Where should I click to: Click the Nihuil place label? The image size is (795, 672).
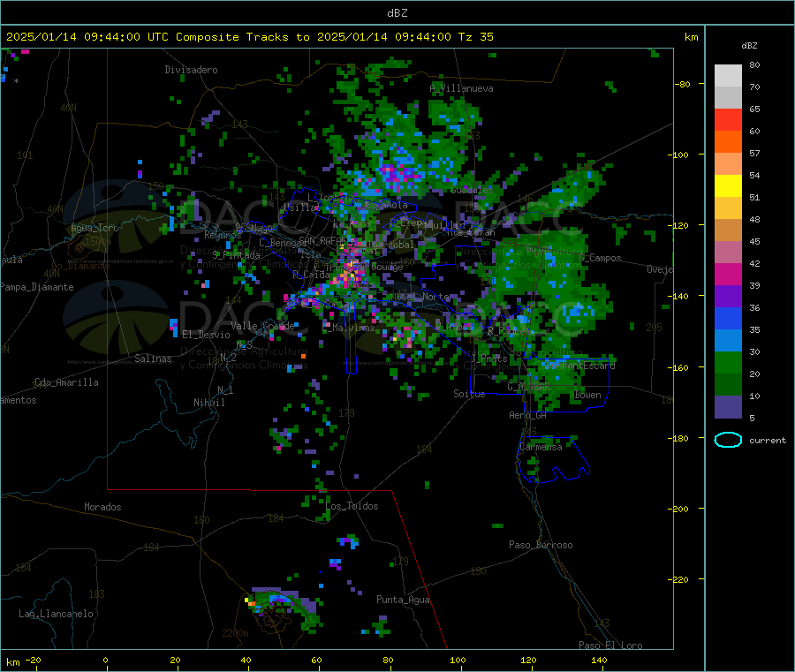click(x=208, y=403)
